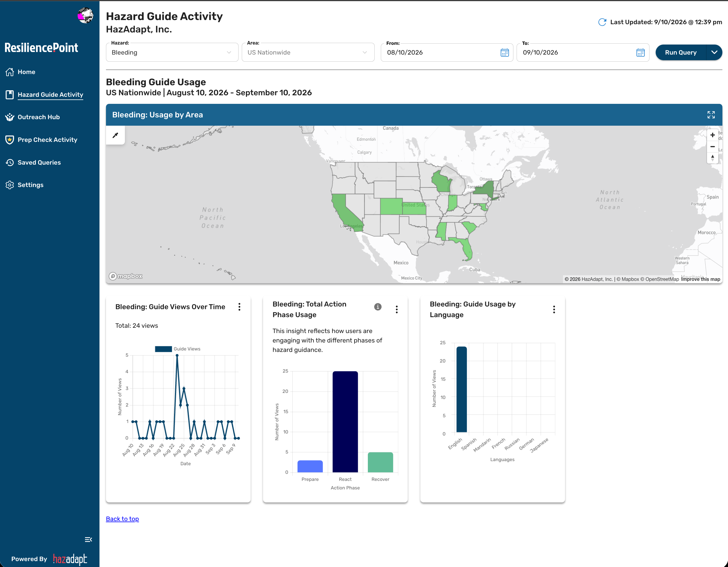Click the map pin tool button
Viewport: 728px width, 567px height.
click(115, 135)
